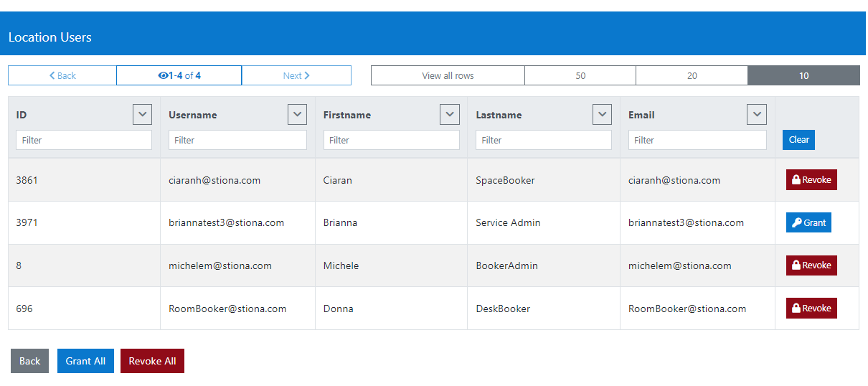This screenshot has width=868, height=386.
Task: Click the gray Back button at bottom
Action: [29, 361]
